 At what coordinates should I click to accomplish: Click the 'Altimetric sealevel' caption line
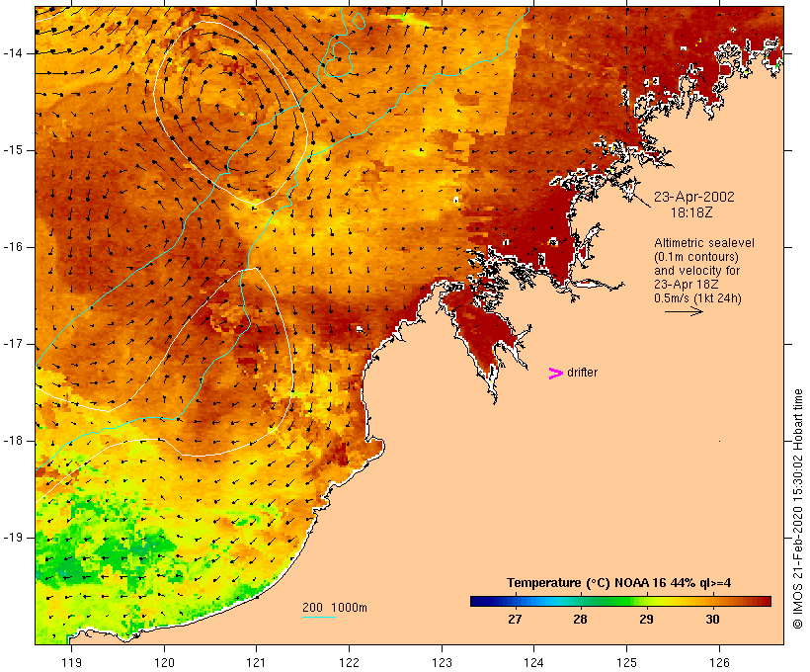(x=704, y=243)
